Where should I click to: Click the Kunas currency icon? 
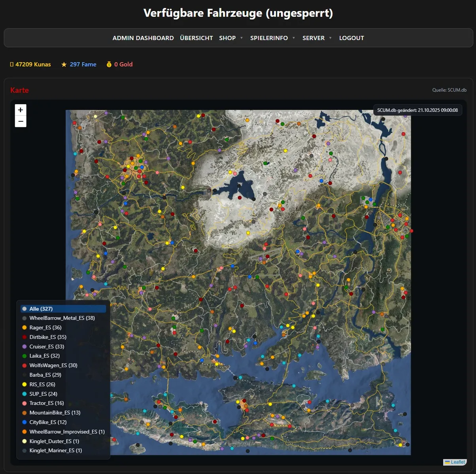[x=12, y=64]
